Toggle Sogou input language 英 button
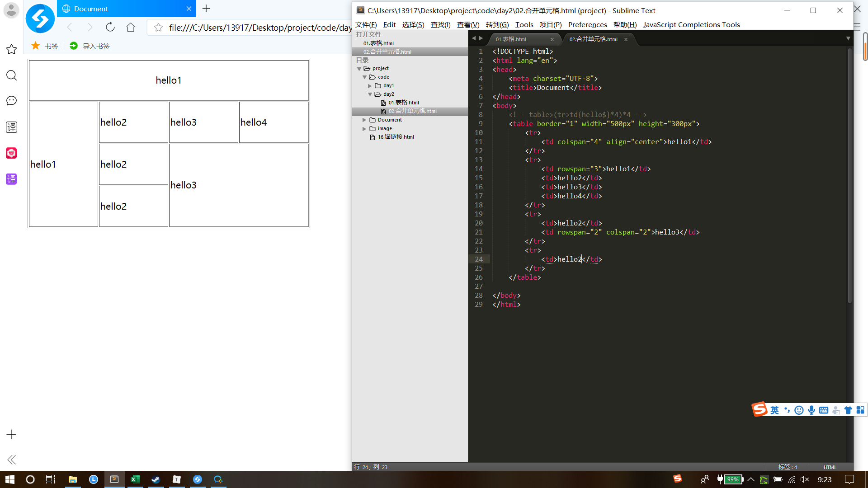Screen dimensions: 868x488 [775, 410]
